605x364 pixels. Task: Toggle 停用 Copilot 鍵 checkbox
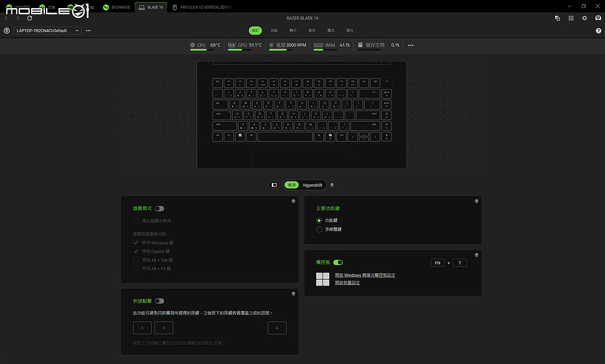[x=136, y=251]
